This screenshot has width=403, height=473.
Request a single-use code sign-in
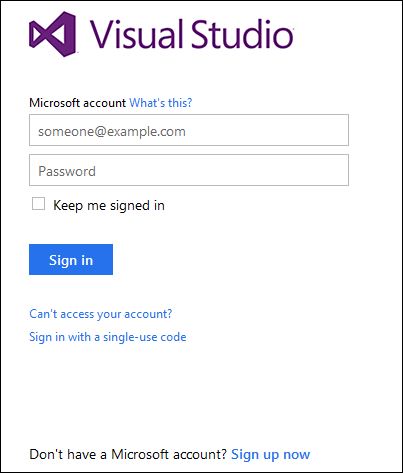[x=108, y=337]
